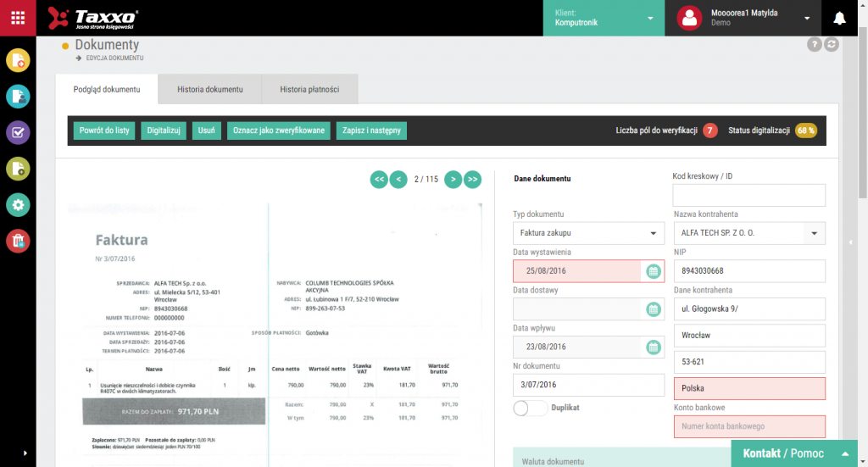Viewport: 868px width, 467px height.
Task: Expand the Kontakt / Pomoc panel
Action: tap(794, 453)
